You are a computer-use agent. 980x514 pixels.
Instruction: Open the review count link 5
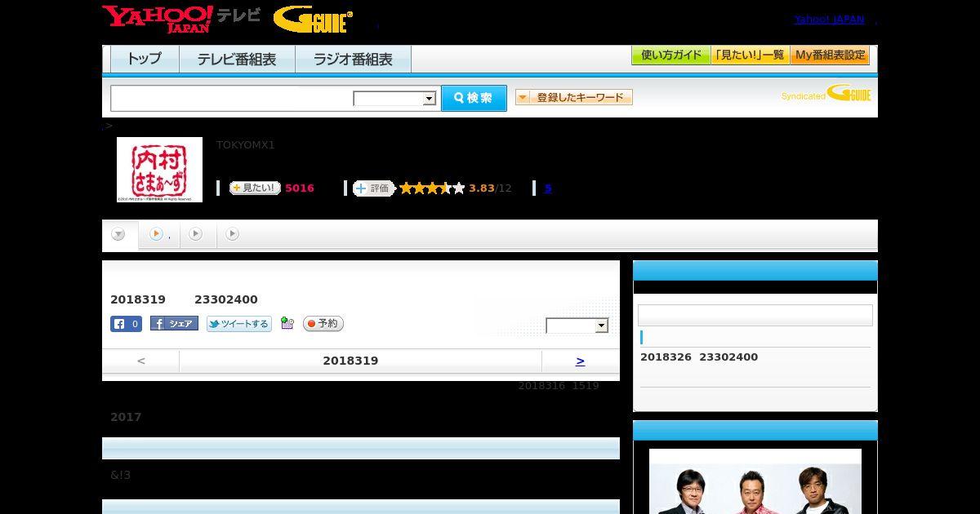click(548, 188)
